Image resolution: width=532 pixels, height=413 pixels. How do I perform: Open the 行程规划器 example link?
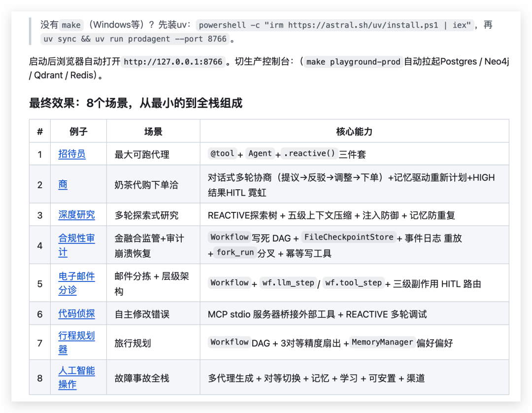point(76,343)
